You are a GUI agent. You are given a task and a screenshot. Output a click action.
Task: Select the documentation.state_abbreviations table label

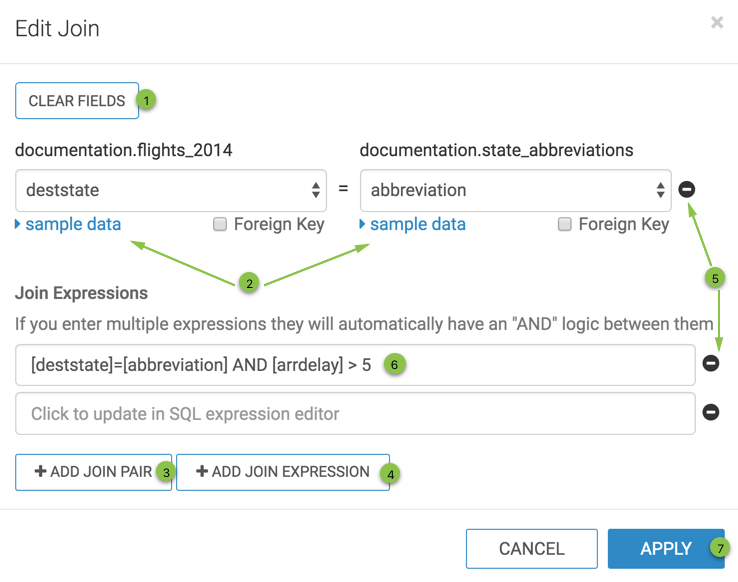(x=496, y=150)
